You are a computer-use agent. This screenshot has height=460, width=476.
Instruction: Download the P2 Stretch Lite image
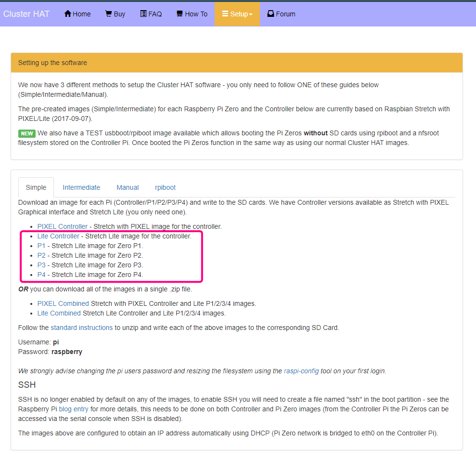(41, 255)
